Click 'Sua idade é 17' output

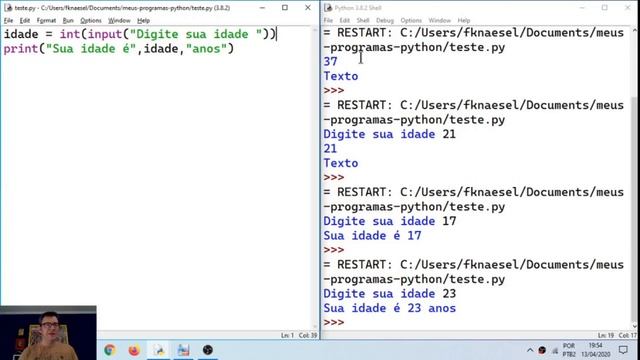[x=372, y=236]
